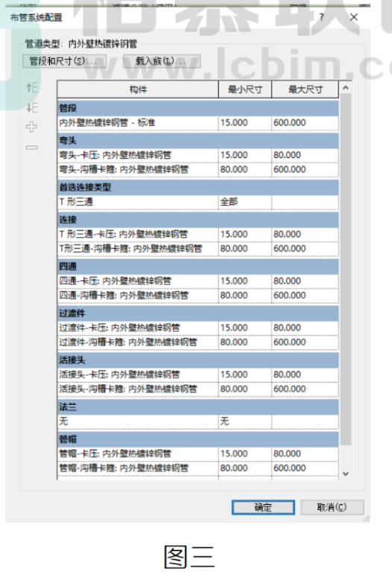Click 80.000 max size of 过渡件-卡压 row
The height and width of the screenshot is (572, 392).
pyautogui.click(x=306, y=327)
